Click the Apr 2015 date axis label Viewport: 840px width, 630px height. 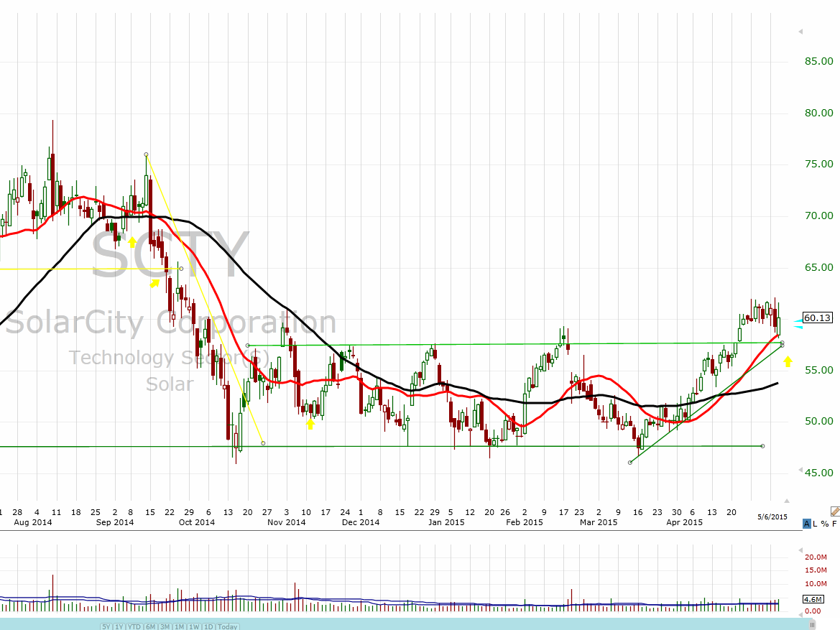tap(684, 522)
